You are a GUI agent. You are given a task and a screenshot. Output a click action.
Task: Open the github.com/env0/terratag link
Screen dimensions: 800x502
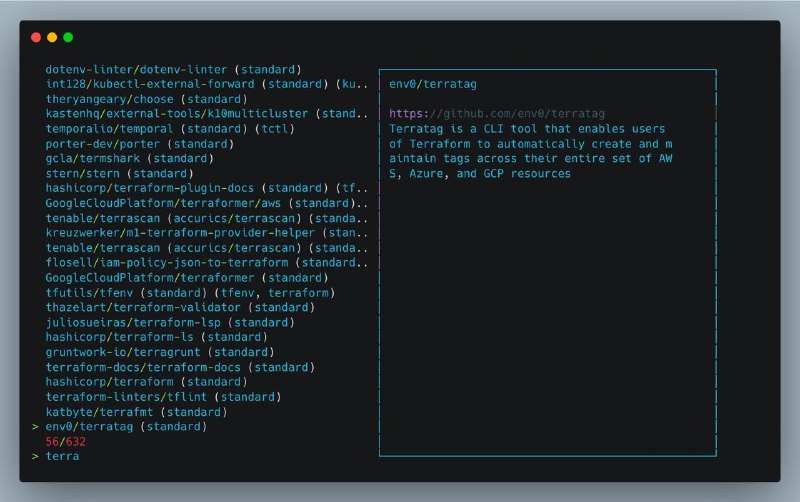(497, 113)
